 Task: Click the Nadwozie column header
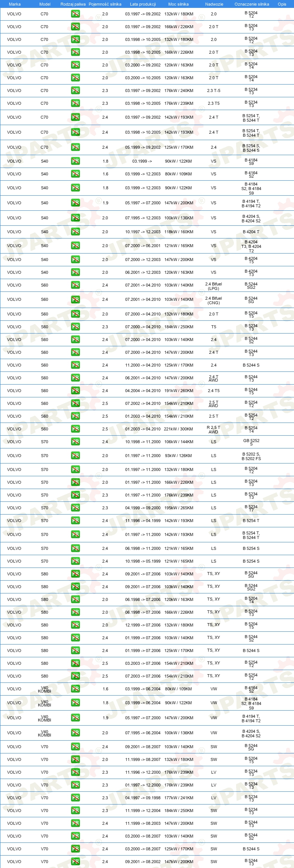click(x=214, y=4)
